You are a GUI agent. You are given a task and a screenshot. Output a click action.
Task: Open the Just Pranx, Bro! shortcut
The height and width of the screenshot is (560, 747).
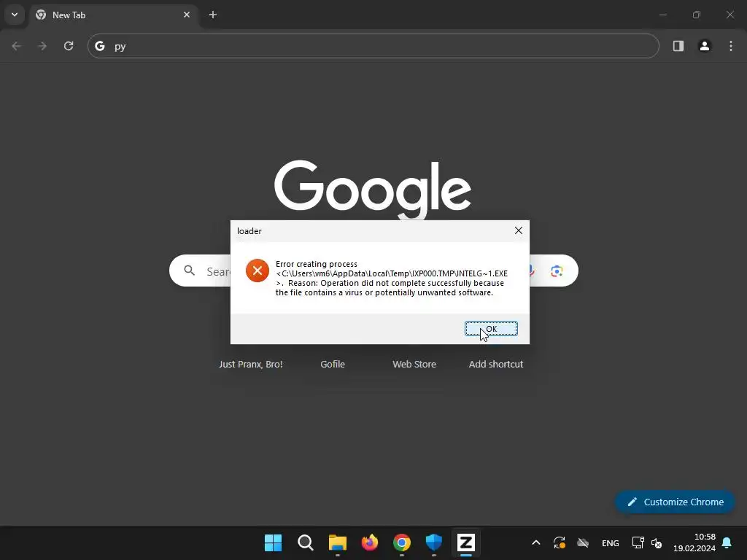(x=251, y=365)
